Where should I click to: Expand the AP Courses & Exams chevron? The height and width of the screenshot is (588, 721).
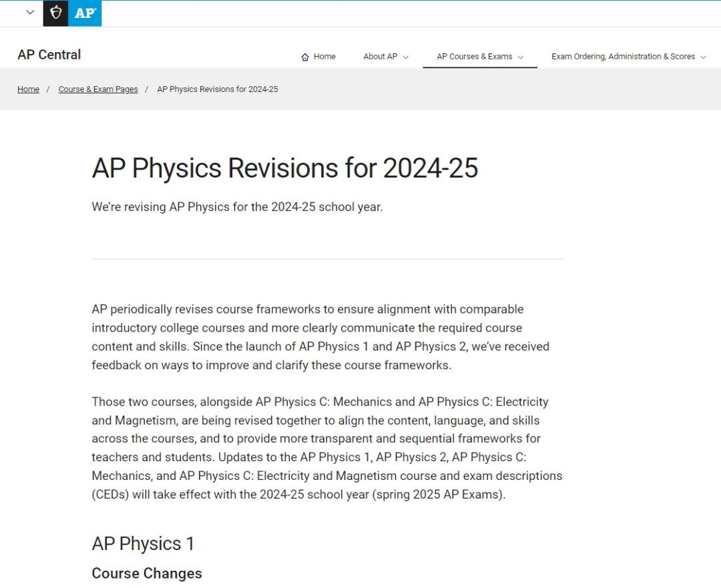click(521, 57)
